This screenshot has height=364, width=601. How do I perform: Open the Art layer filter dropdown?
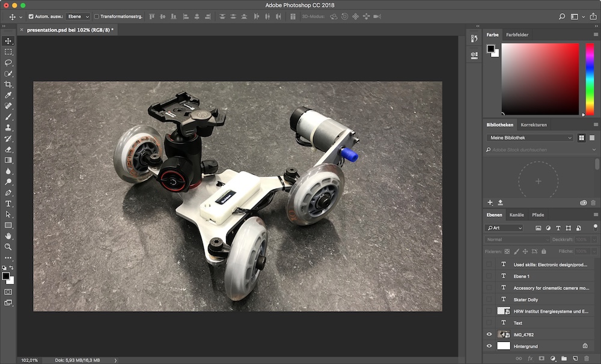tap(504, 228)
